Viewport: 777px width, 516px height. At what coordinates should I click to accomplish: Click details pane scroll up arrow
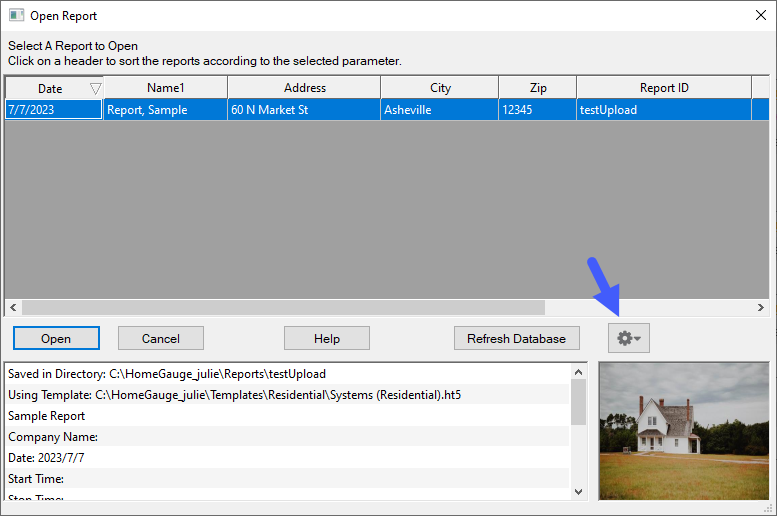tap(578, 372)
